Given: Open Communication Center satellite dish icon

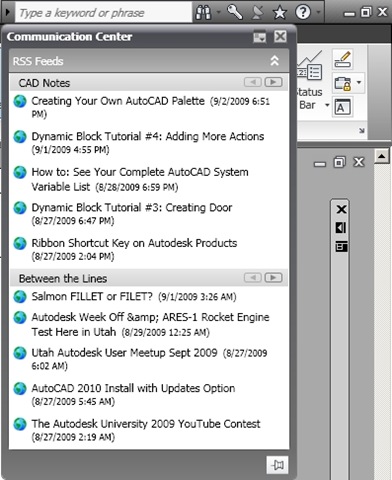Looking at the screenshot, I should pos(257,13).
